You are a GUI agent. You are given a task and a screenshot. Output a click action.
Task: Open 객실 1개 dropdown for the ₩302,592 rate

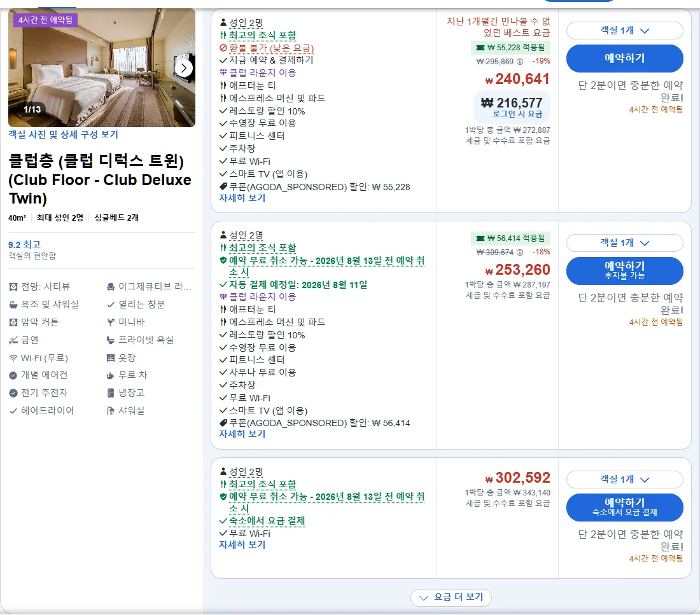[x=624, y=480]
